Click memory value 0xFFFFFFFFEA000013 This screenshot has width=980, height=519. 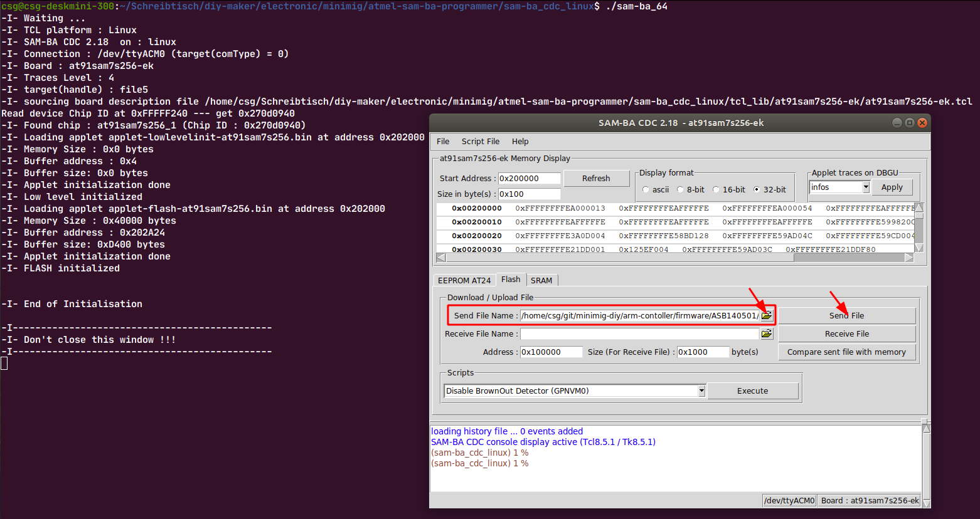pos(560,208)
